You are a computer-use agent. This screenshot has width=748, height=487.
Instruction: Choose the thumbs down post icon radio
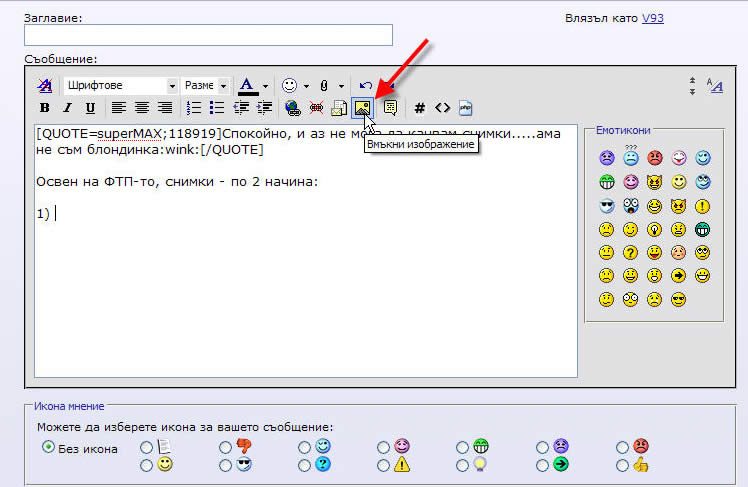[x=225, y=447]
